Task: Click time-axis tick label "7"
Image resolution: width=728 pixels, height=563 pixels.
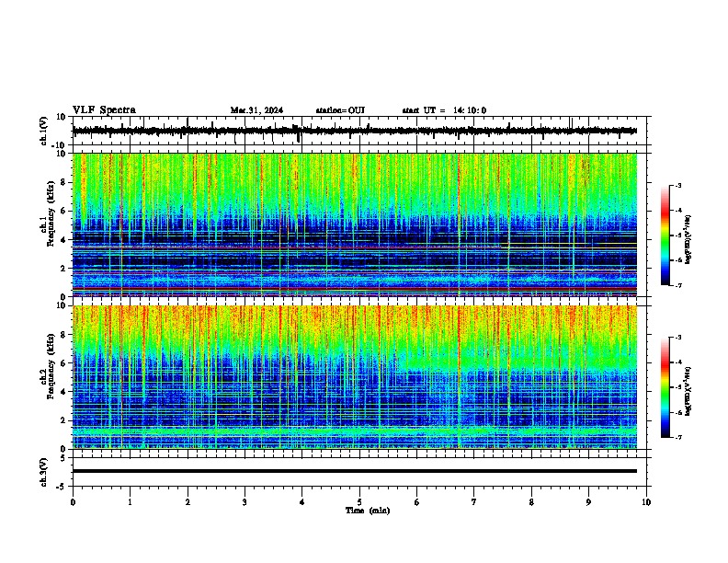Action: pos(474,502)
